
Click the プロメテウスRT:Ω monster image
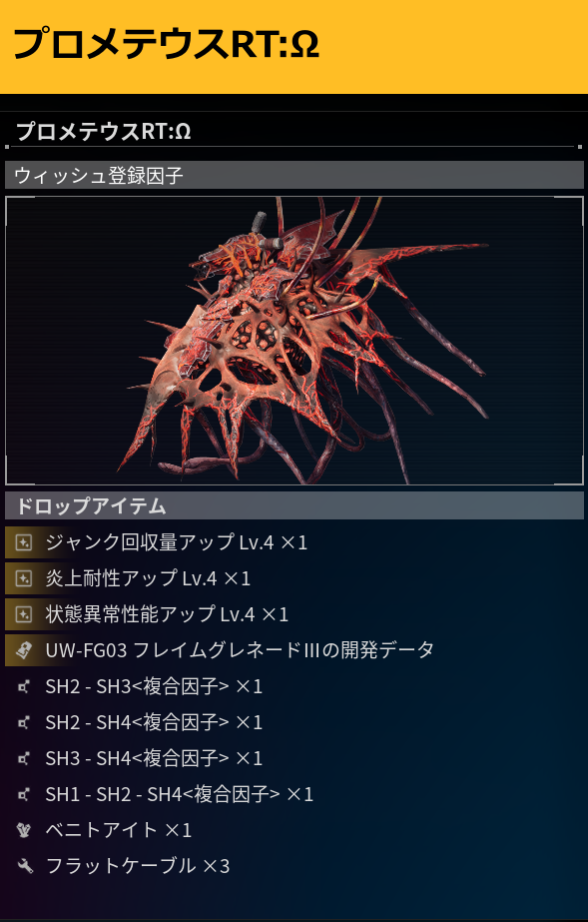coord(294,341)
